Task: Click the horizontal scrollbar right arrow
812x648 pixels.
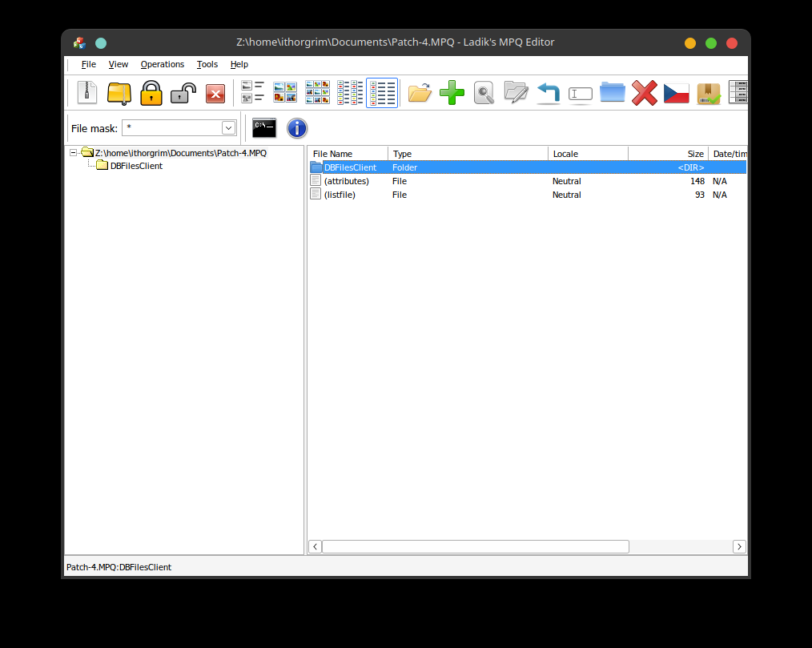Action: [x=739, y=546]
